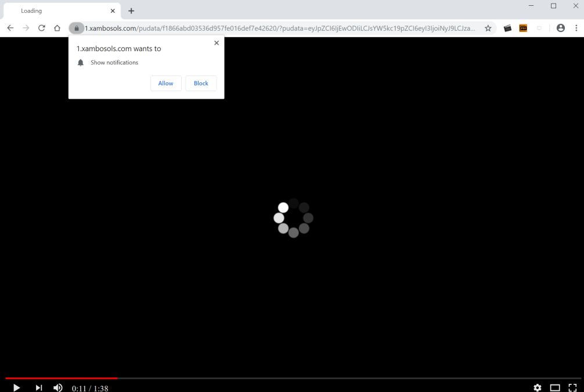This screenshot has width=584, height=392.
Task: Mute the video volume
Action: click(57, 387)
